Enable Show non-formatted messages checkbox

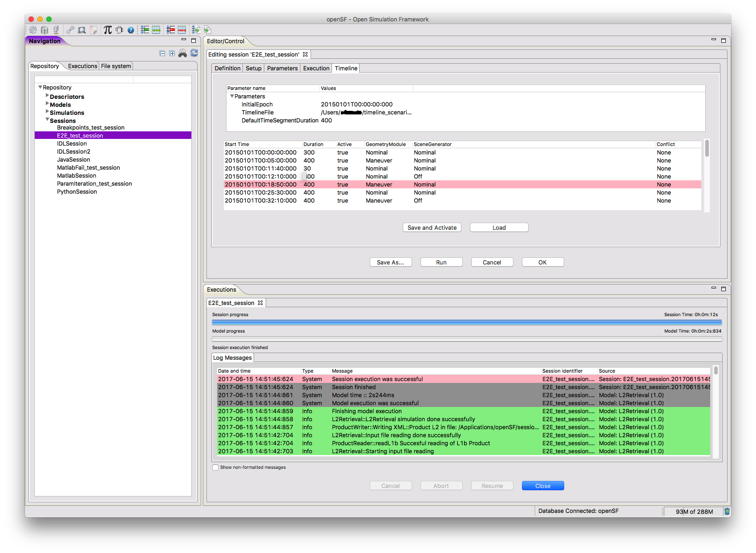[x=215, y=468]
